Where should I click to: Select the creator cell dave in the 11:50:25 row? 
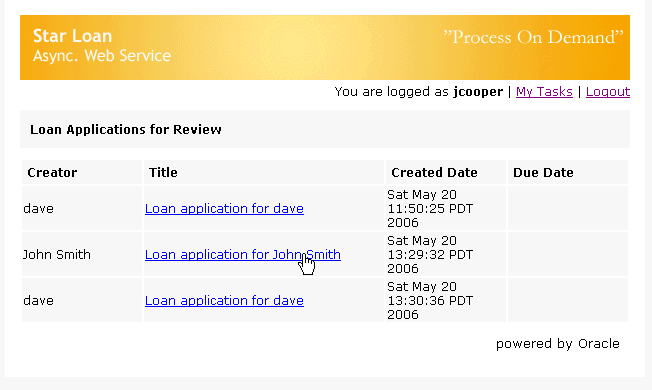pyautogui.click(x=82, y=208)
